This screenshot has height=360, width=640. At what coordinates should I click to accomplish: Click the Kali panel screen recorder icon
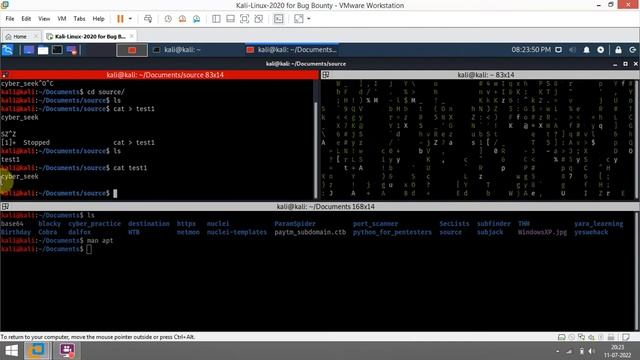(71, 50)
